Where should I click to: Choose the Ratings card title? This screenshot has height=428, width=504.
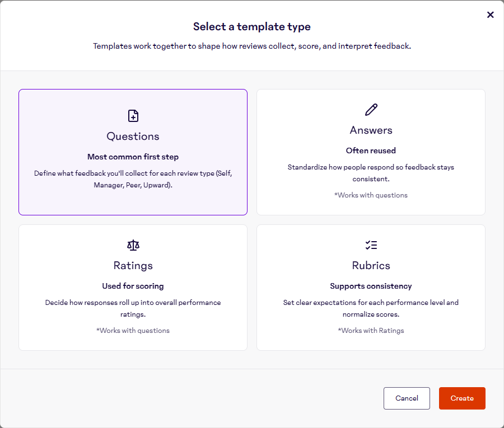pos(133,266)
